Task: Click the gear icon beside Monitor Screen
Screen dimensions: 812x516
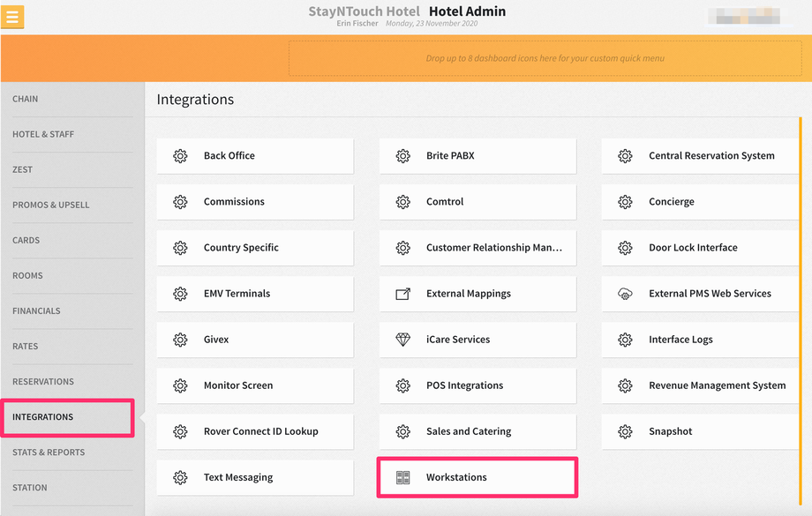Action: 180,385
